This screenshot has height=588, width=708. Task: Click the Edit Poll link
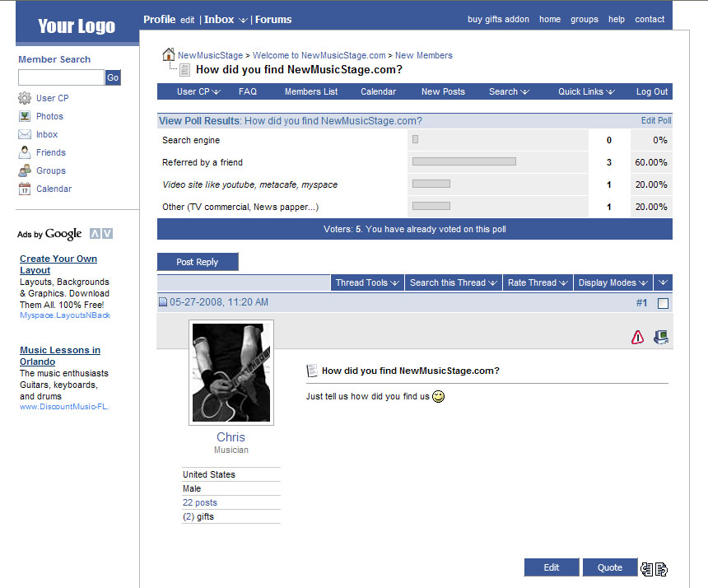656,120
